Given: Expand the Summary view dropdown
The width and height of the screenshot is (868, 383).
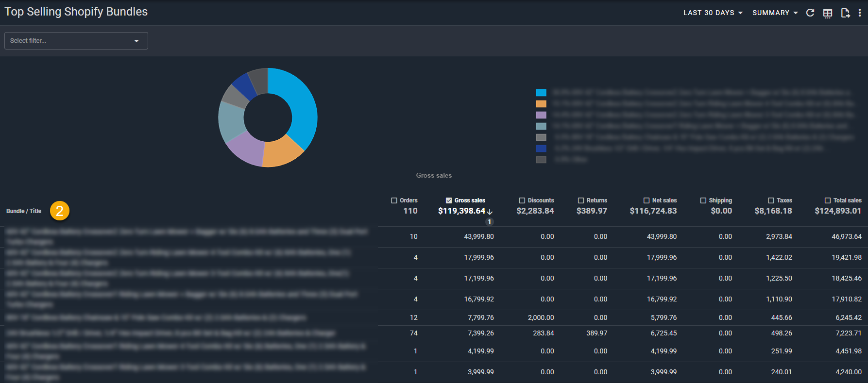Looking at the screenshot, I should [775, 13].
